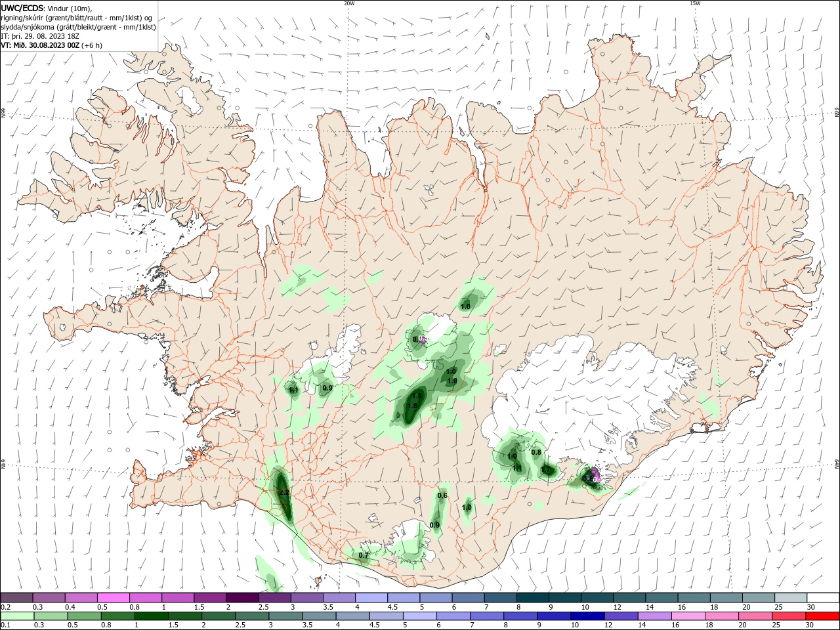The width and height of the screenshot is (840, 630).
Task: Select the lower-row legend swatch between 2.5 and 3
Action: click(x=252, y=616)
